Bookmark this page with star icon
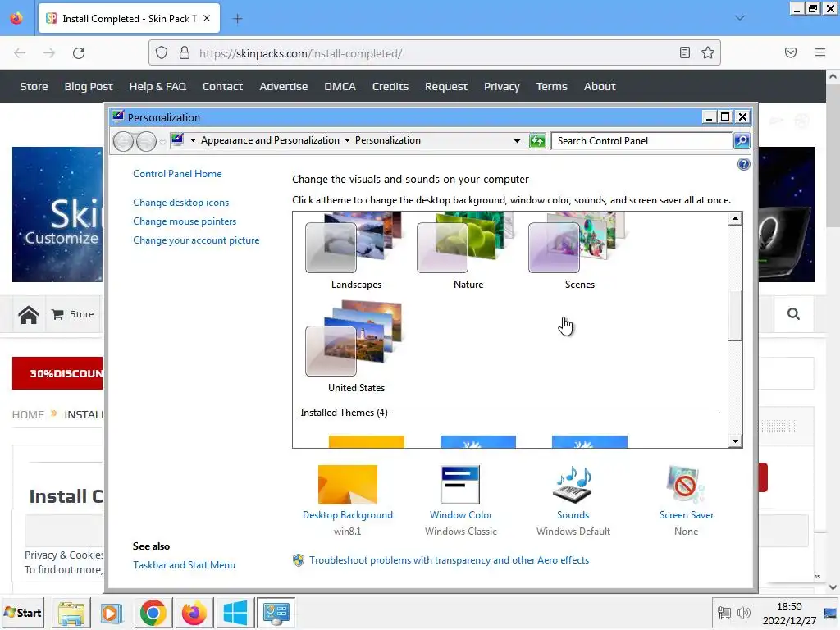Screen dimensions: 840x630 (x=708, y=52)
